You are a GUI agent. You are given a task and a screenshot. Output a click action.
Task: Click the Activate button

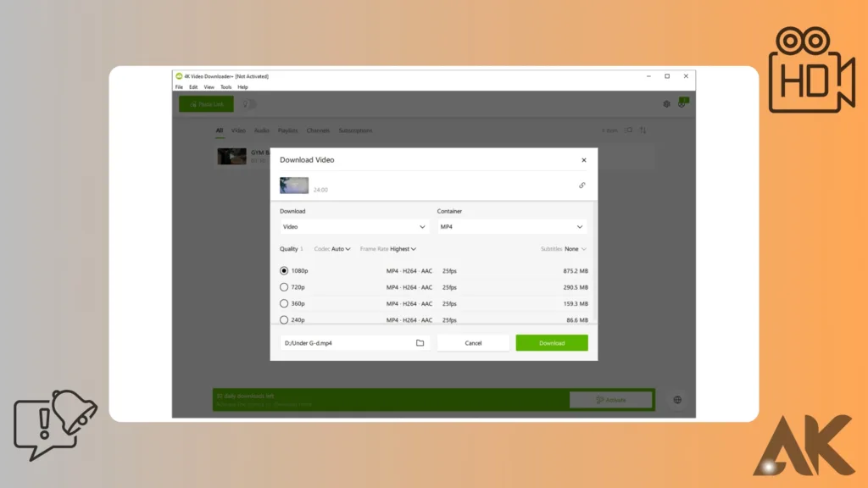coord(611,400)
